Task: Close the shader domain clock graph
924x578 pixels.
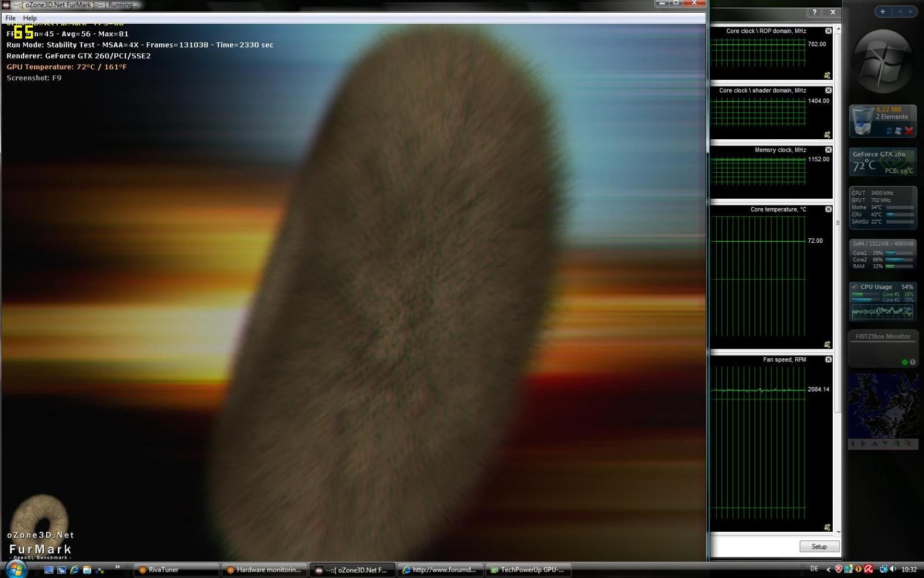Action: pyautogui.click(x=828, y=91)
